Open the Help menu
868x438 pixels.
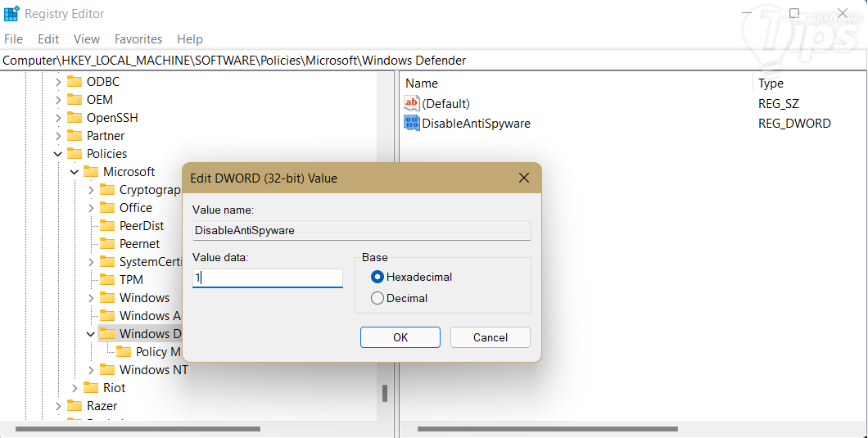(190, 38)
